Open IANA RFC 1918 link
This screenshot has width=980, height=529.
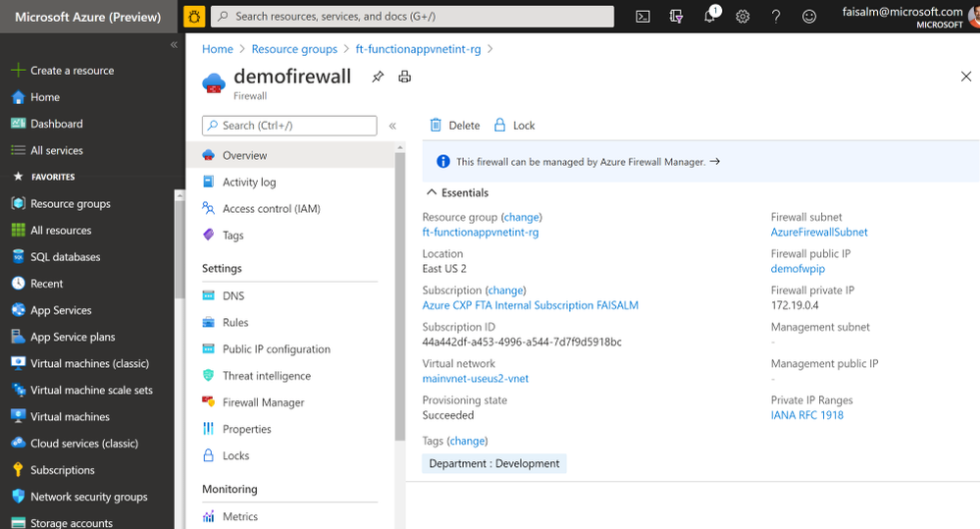(x=807, y=414)
